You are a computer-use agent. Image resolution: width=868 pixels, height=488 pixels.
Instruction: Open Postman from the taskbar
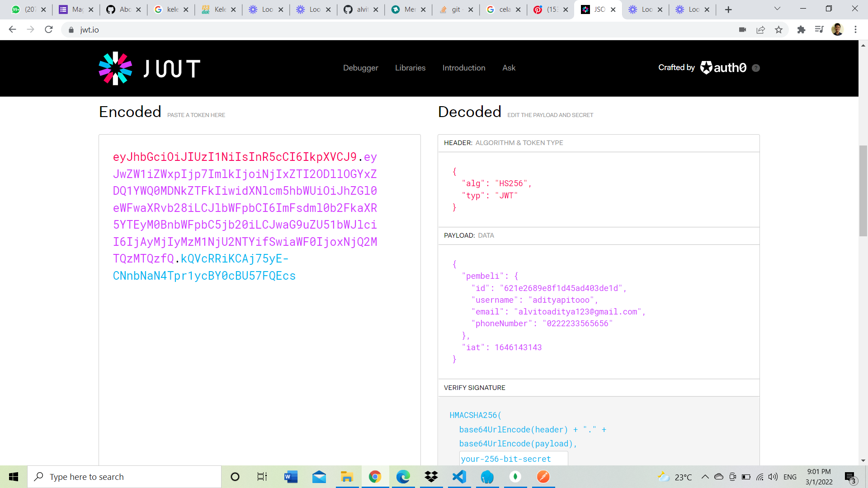[x=543, y=477]
